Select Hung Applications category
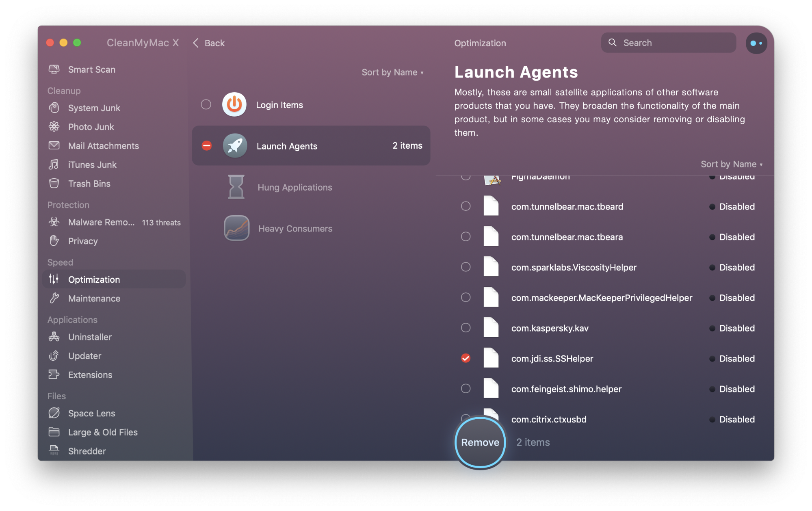The height and width of the screenshot is (511, 812). pyautogui.click(x=311, y=187)
